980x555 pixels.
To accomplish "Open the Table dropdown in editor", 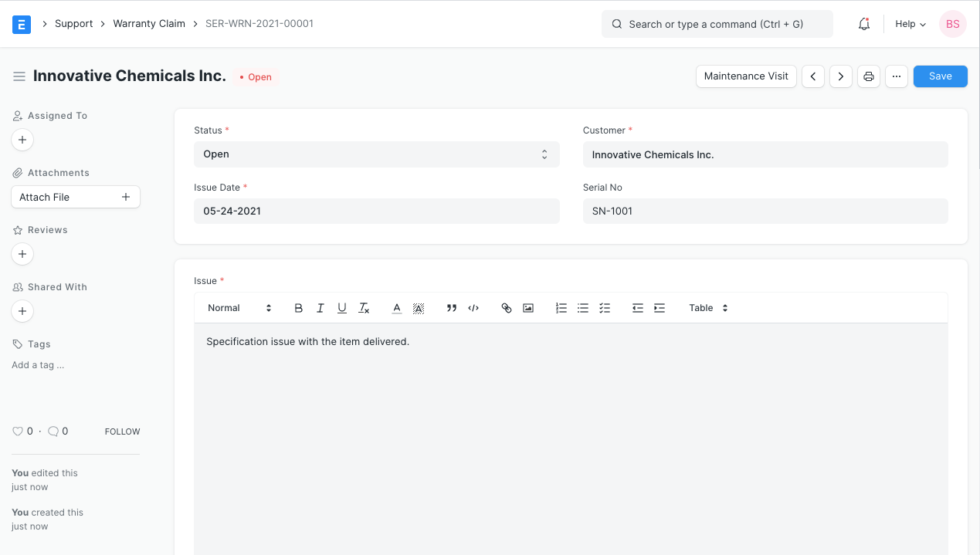I will [x=708, y=308].
